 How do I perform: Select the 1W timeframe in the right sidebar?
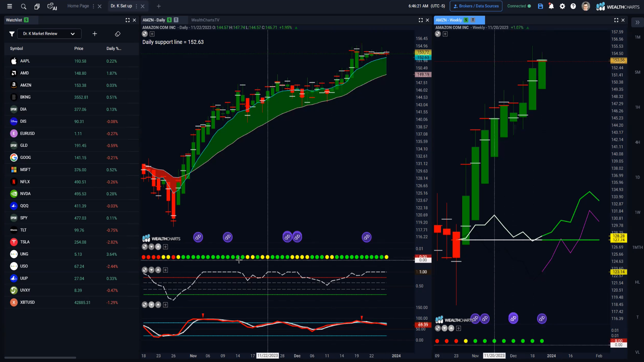(x=637, y=213)
